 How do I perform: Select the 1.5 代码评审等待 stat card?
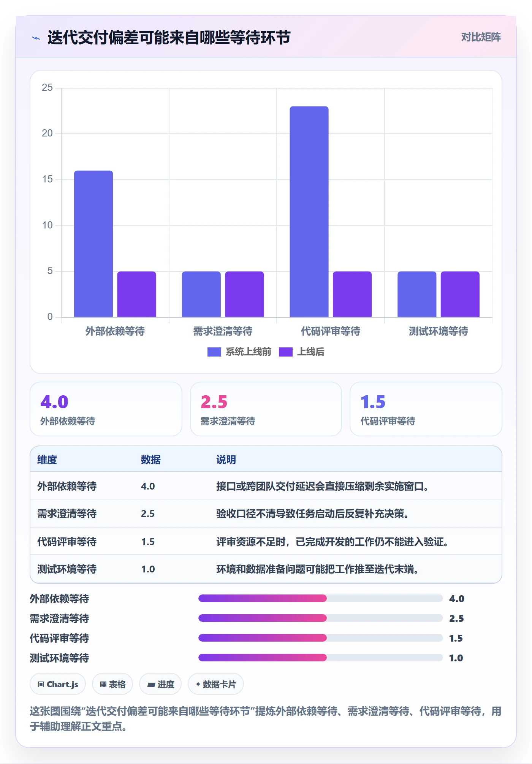click(426, 409)
